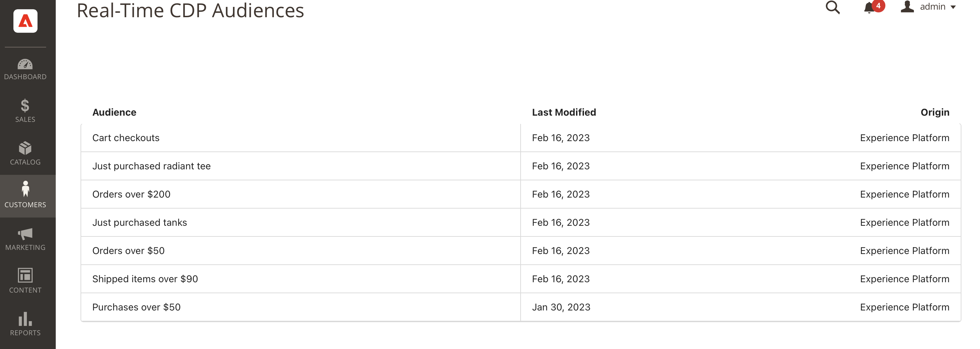This screenshot has height=349, width=980.
Task: Select the Cart checkouts audience row
Action: pyautogui.click(x=126, y=138)
